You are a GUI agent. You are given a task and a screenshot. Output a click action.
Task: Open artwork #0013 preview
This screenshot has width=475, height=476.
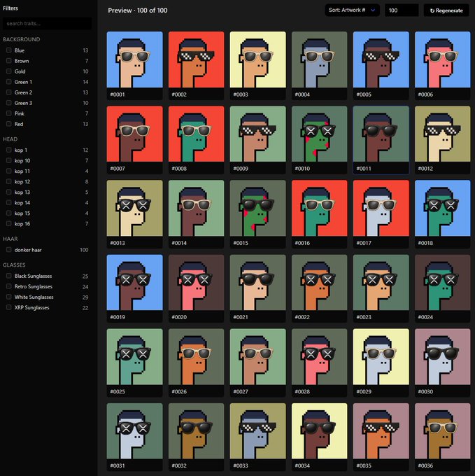(135, 209)
